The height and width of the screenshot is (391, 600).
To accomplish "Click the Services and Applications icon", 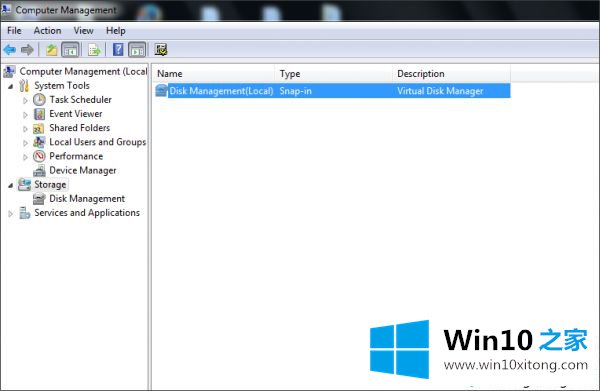I will 24,213.
